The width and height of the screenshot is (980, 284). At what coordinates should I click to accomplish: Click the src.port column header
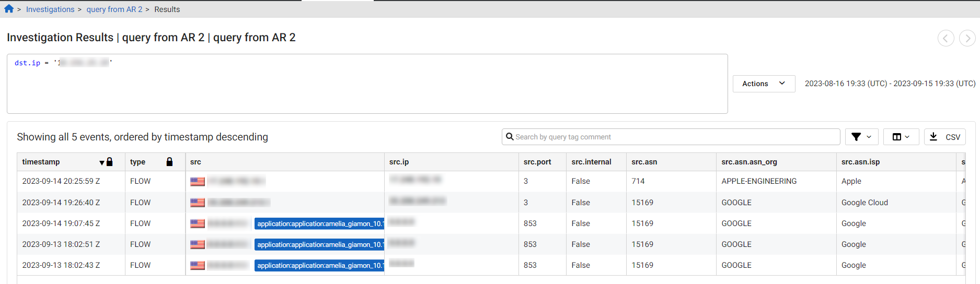(x=537, y=162)
